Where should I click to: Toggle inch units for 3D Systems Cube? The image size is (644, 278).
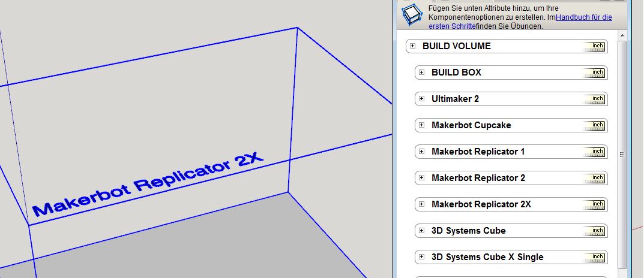595,231
